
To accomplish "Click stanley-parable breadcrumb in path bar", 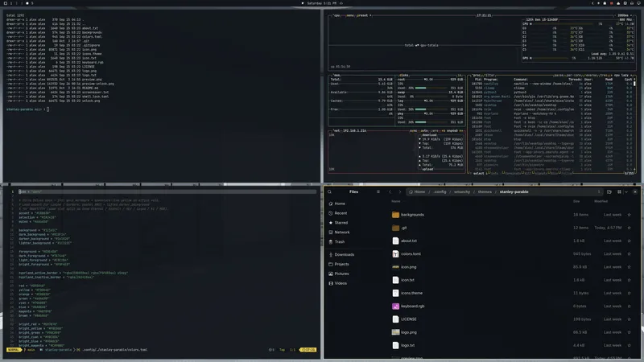I will pos(514,191).
